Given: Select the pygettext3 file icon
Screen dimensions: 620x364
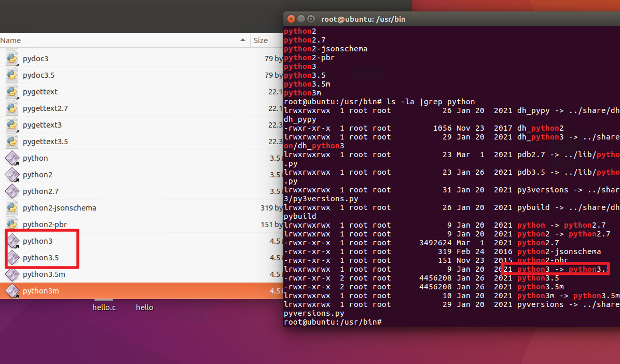Looking at the screenshot, I should [12, 125].
